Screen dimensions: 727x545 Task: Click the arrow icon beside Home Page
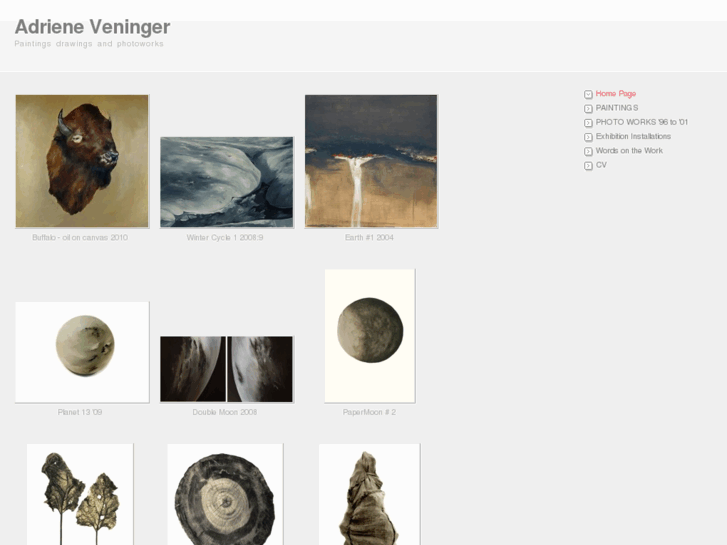(x=588, y=94)
